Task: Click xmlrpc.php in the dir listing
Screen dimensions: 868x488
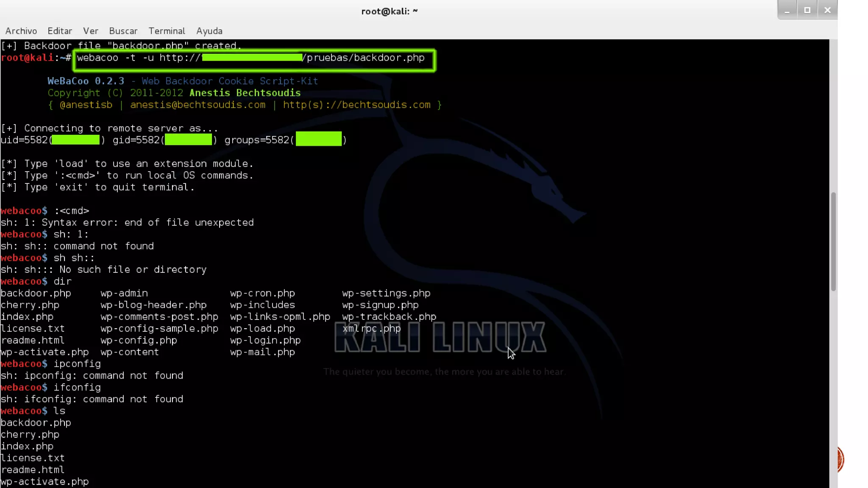Action: click(x=371, y=329)
